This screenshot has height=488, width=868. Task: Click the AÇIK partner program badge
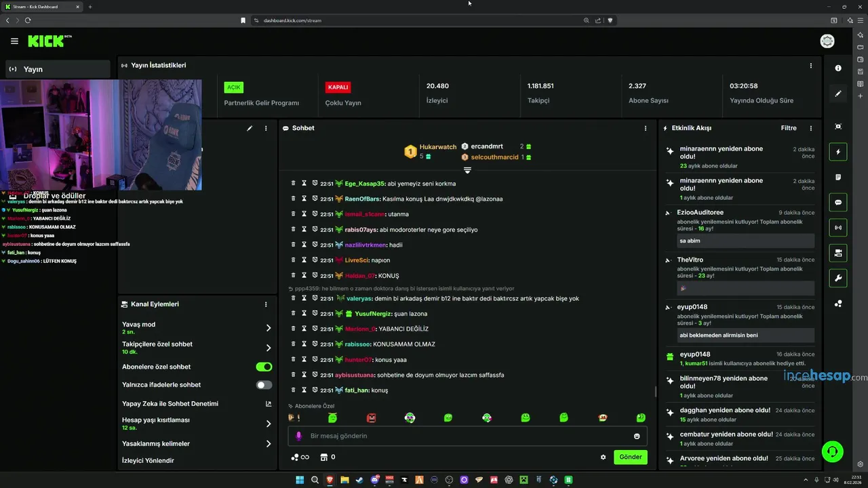pos(234,87)
